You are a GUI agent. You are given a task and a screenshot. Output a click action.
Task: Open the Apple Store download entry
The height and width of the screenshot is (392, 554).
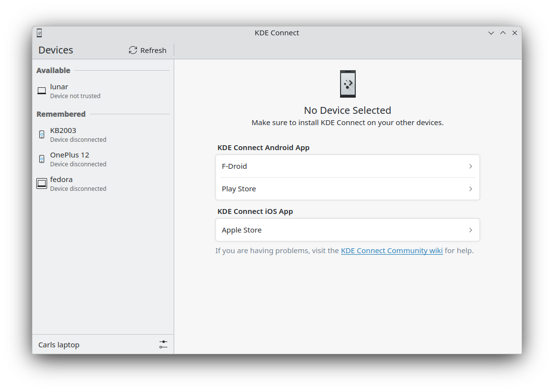[348, 230]
